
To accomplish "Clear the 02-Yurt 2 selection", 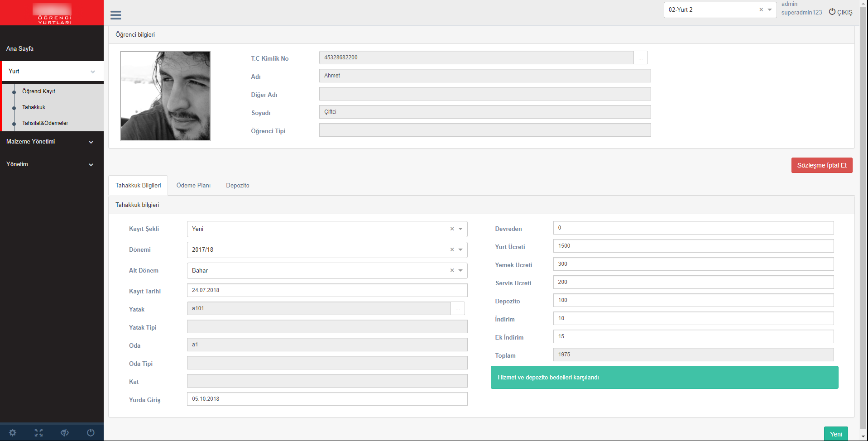I will (x=761, y=10).
